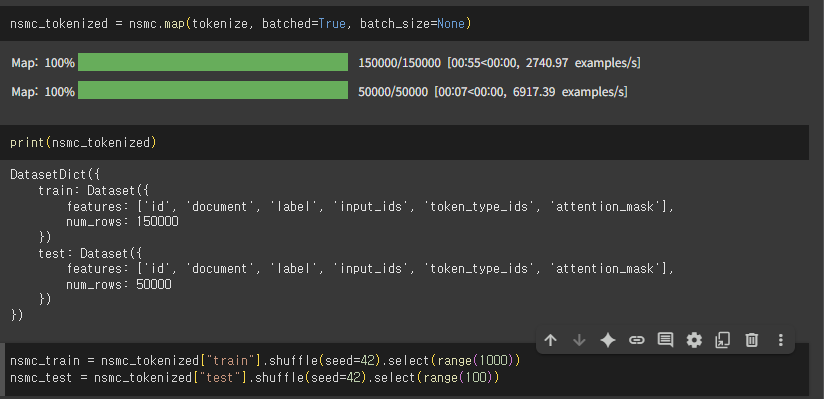Open Gemini AI sparkle for the cell

tap(608, 340)
